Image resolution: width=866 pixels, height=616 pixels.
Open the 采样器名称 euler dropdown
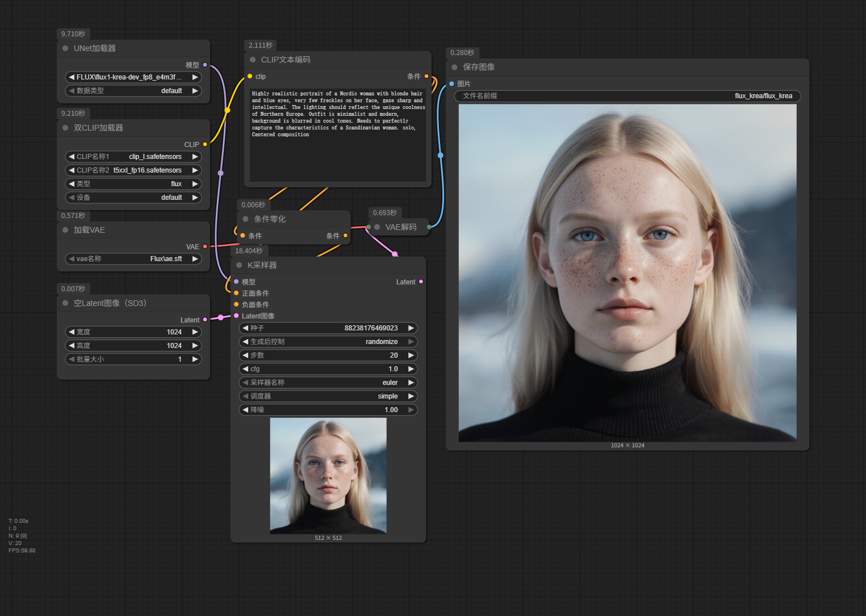[328, 383]
